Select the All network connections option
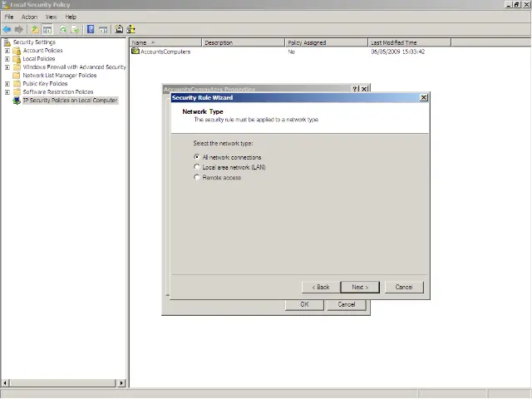Viewport: 532px width, 399px height. coord(196,157)
